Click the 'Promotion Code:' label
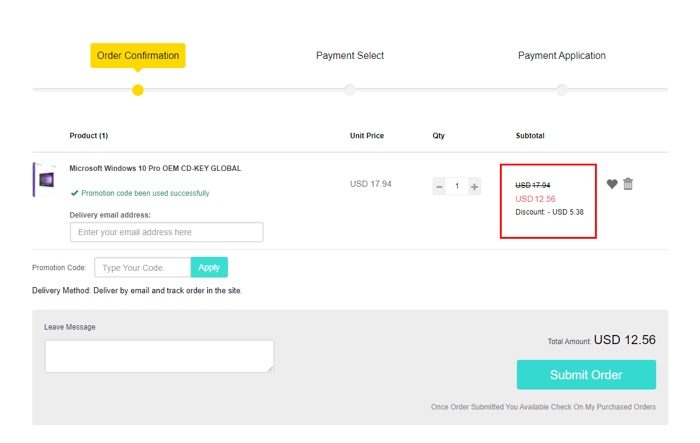 click(x=59, y=267)
